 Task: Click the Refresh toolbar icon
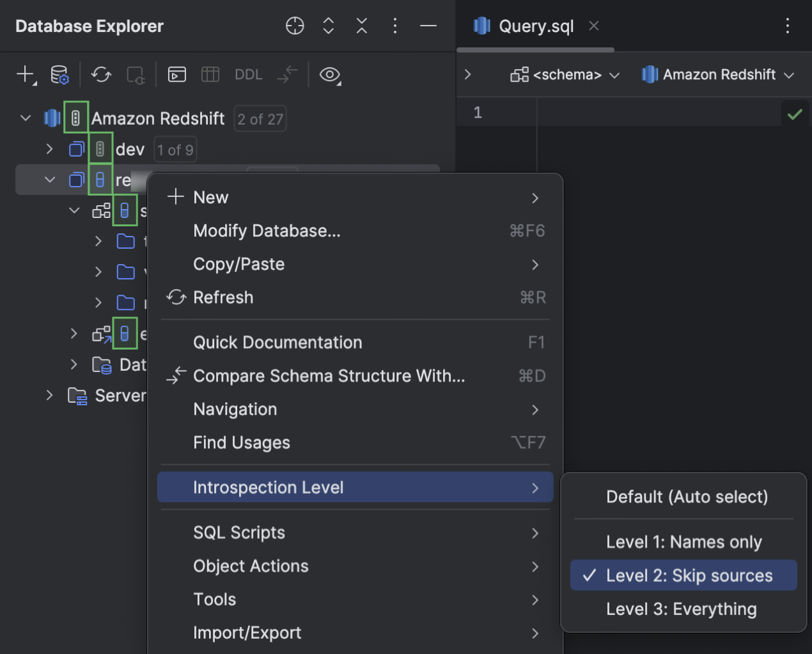[x=101, y=74]
